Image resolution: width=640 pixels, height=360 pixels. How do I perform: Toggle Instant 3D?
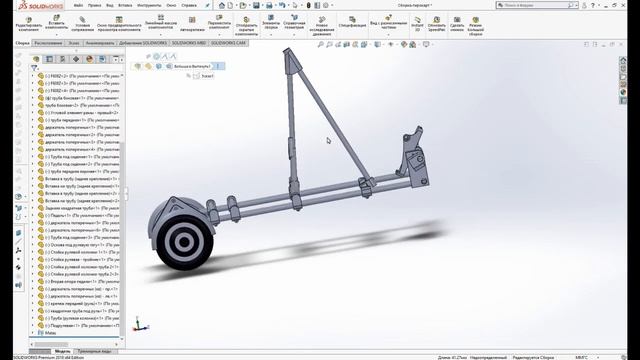[417, 24]
